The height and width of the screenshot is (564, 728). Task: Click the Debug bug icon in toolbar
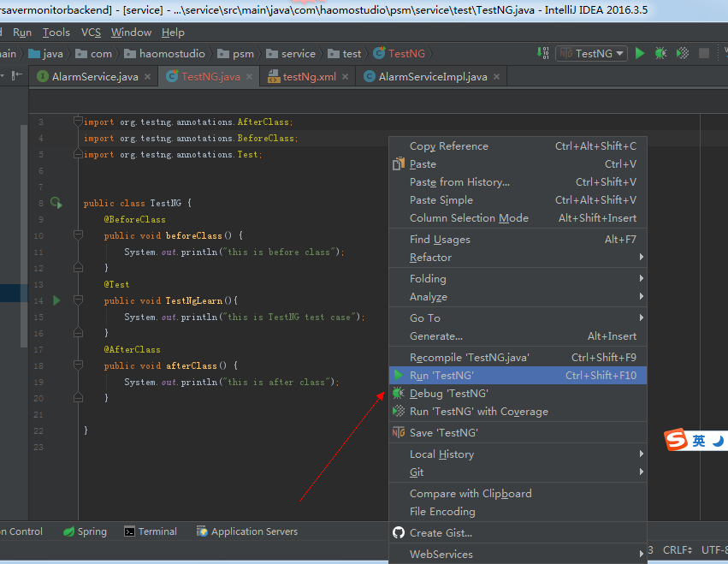coord(660,53)
